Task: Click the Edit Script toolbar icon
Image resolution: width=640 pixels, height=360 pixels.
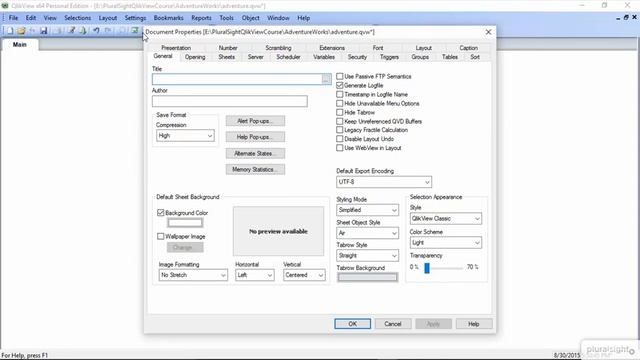Action: 72,31
